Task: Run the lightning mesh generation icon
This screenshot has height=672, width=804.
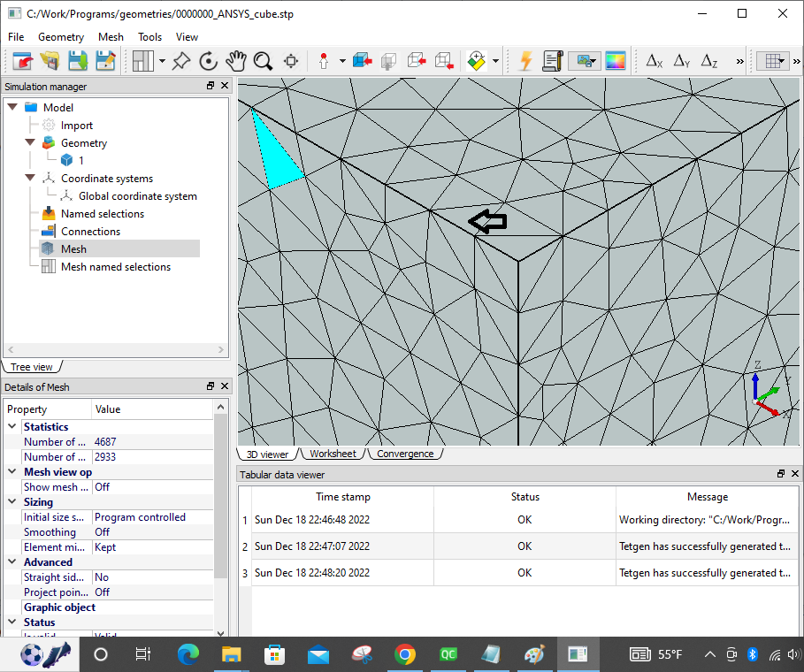Action: pyautogui.click(x=525, y=61)
